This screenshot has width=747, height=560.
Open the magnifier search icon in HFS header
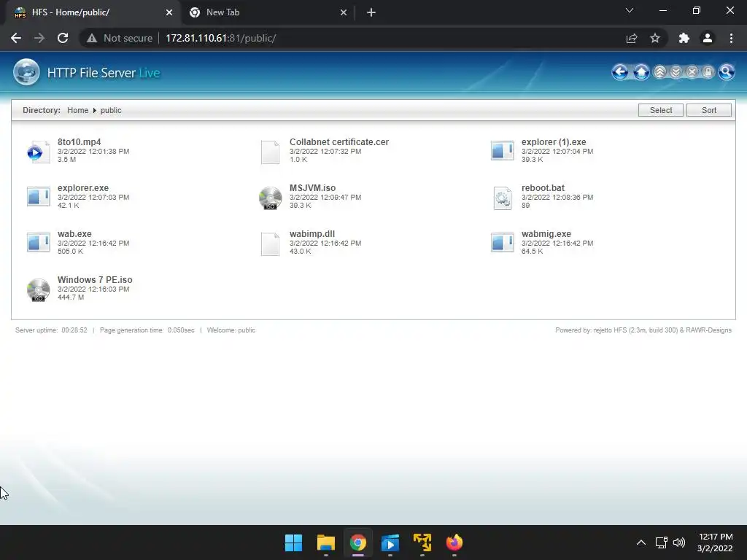tap(726, 72)
